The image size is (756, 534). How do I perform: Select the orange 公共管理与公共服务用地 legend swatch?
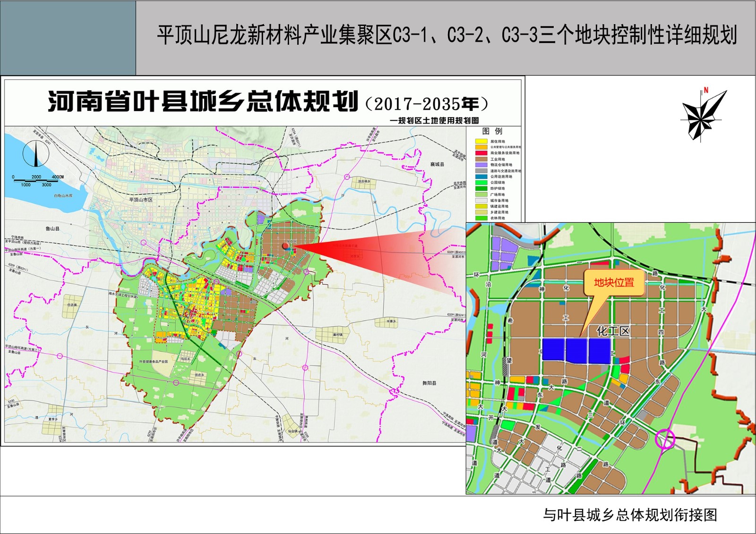tap(481, 147)
